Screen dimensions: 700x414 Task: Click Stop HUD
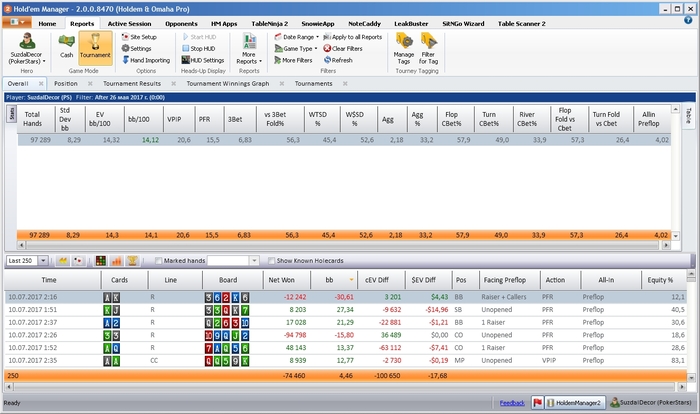pos(199,48)
